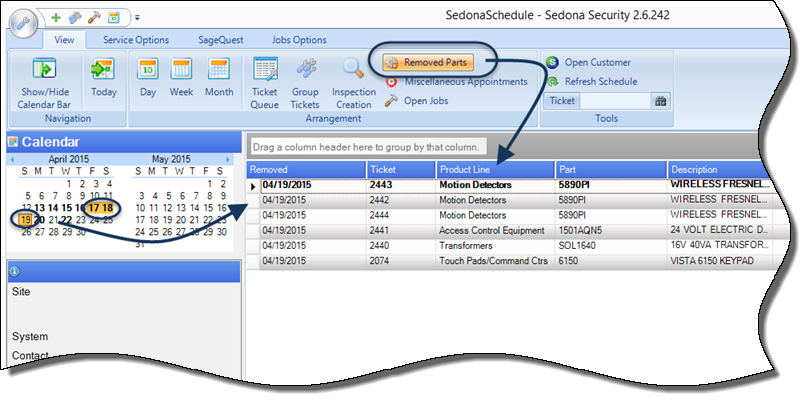Click the binoculars ticket search icon
Screen dimensions: 807x402
click(x=660, y=101)
